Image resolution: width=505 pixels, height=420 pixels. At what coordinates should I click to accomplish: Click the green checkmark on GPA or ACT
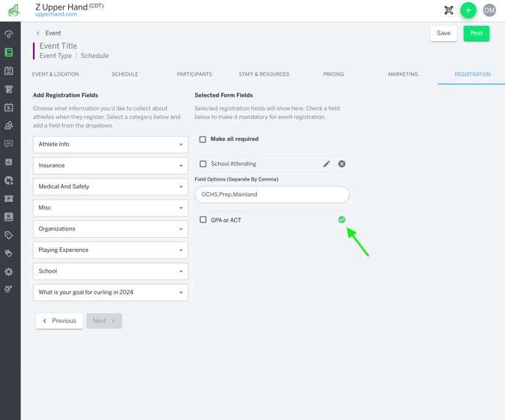342,220
